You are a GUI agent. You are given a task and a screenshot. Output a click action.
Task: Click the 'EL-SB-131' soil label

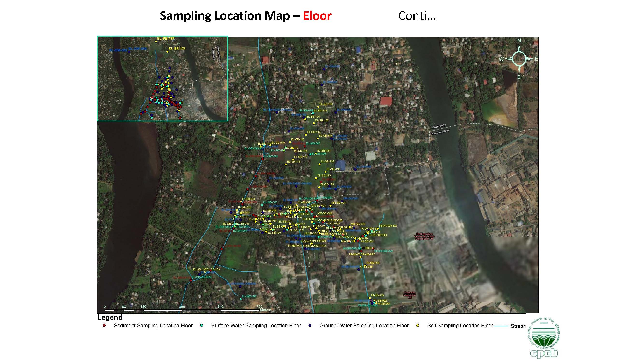tap(324, 151)
